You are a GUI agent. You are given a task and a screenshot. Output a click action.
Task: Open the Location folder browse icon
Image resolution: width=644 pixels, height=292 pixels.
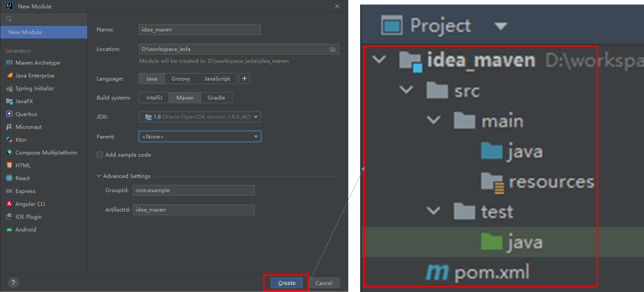[333, 49]
